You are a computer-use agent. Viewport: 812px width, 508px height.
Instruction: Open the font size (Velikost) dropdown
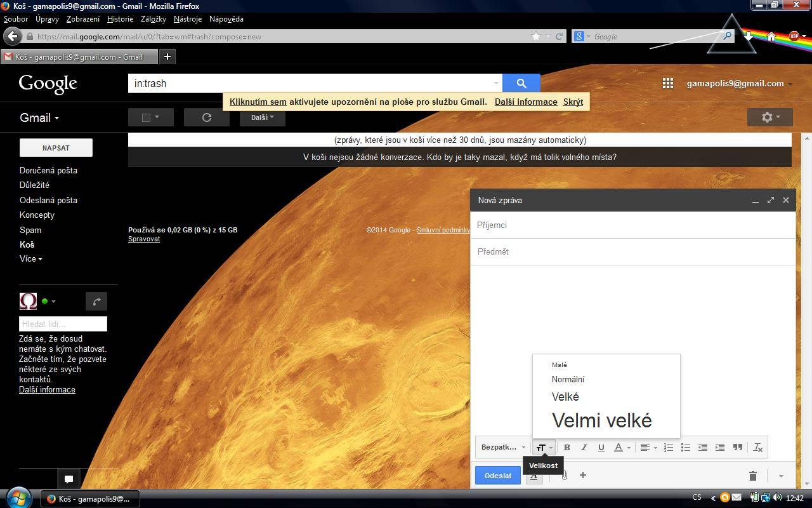[544, 447]
